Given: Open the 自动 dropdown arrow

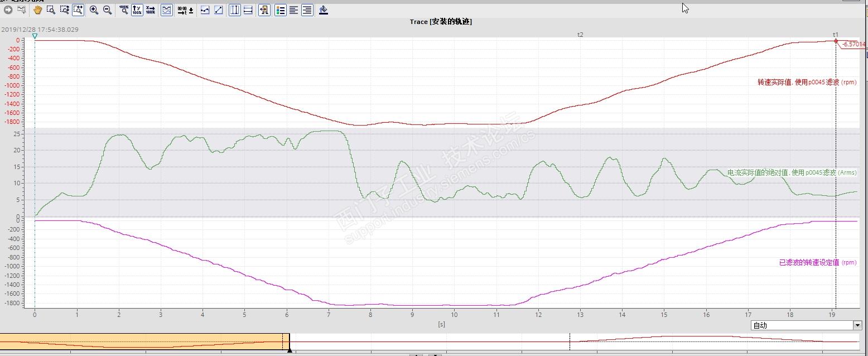Looking at the screenshot, I should point(857,325).
